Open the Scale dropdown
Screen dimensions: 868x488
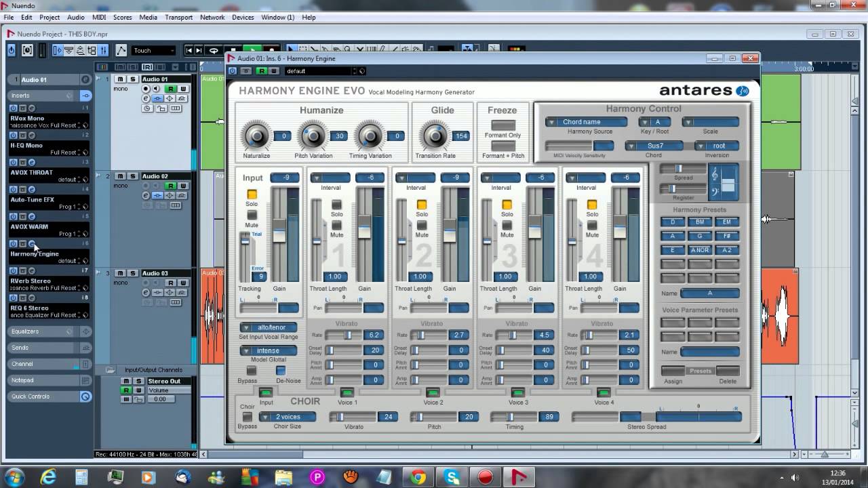point(711,122)
